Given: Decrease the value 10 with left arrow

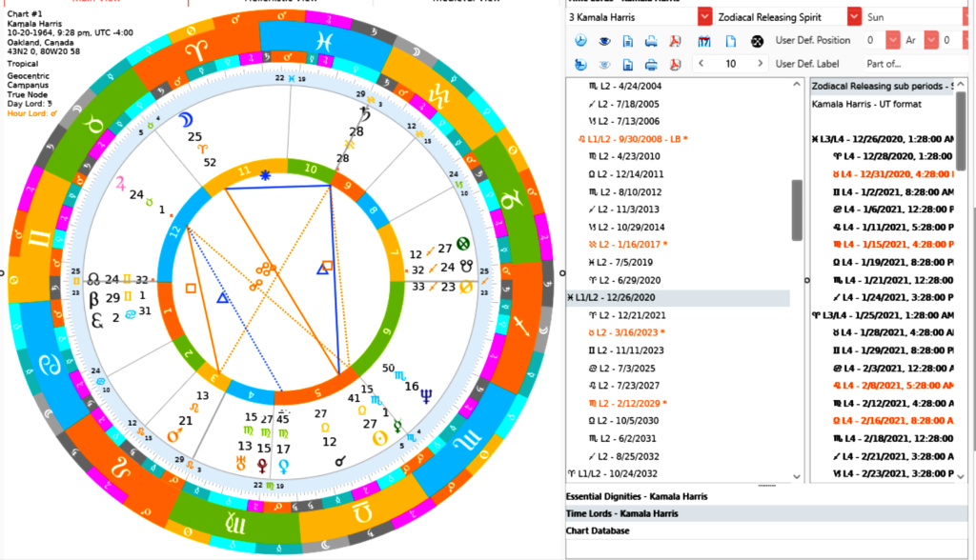Looking at the screenshot, I should tap(701, 64).
